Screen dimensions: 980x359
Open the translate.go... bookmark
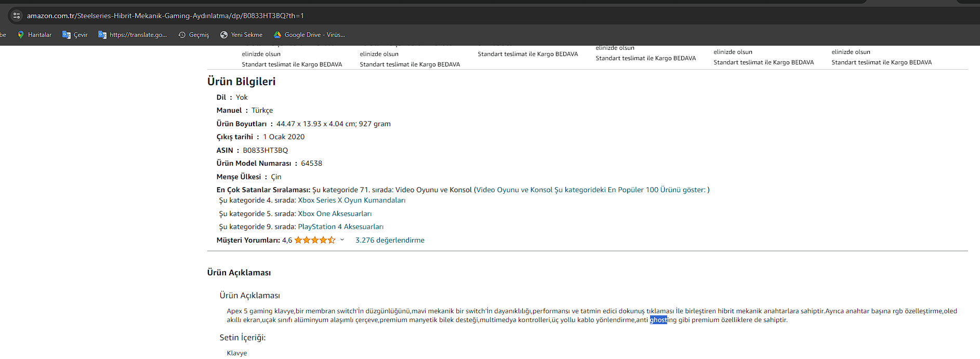click(x=133, y=35)
